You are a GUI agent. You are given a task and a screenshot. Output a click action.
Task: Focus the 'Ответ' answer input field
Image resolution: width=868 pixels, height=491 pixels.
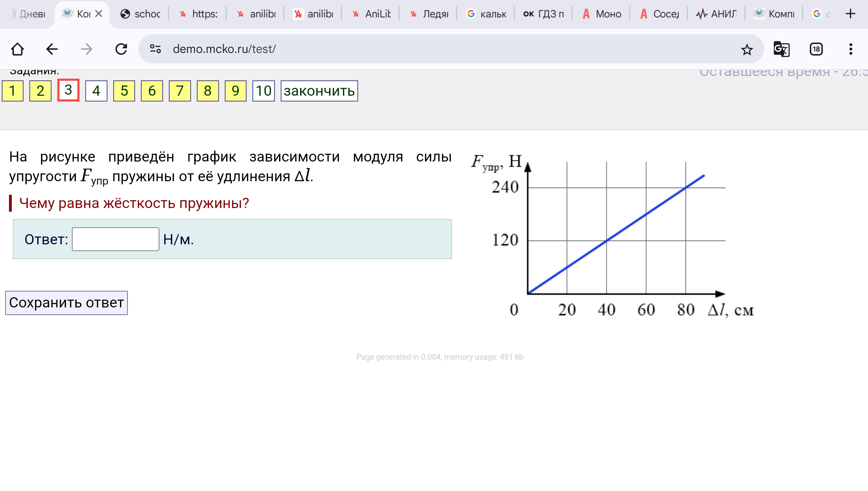tap(116, 239)
